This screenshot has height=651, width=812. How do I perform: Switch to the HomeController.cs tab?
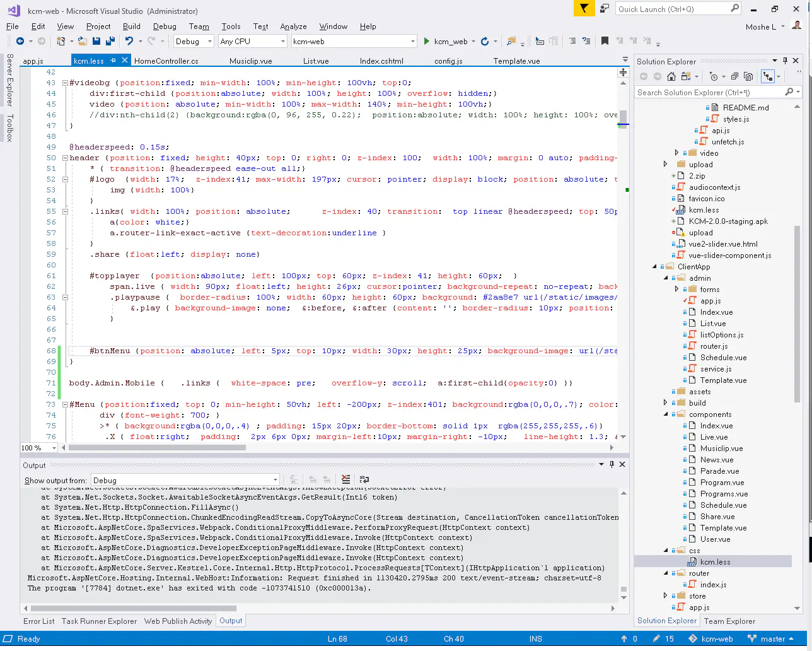[166, 61]
